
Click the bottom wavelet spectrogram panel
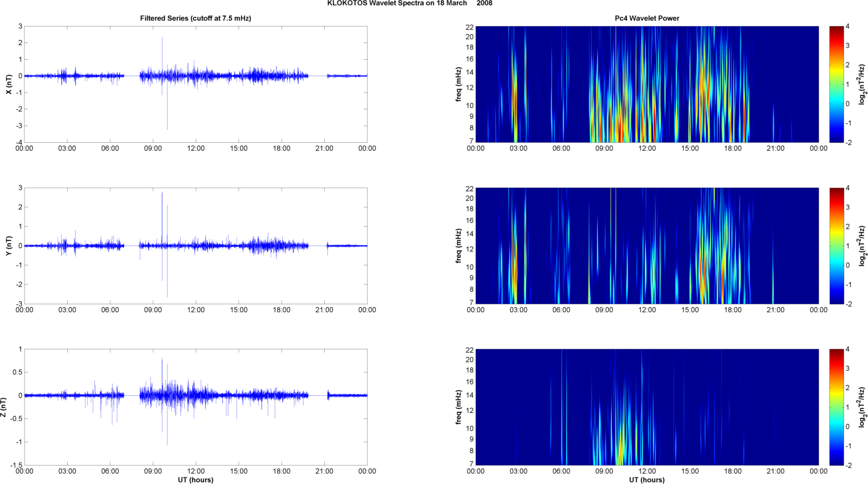647,407
